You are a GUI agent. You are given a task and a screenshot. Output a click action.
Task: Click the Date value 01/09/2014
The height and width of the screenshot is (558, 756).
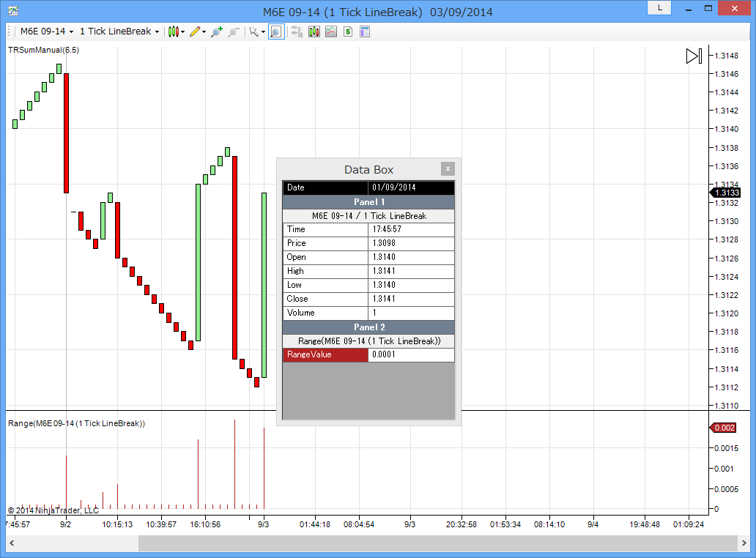pos(411,187)
